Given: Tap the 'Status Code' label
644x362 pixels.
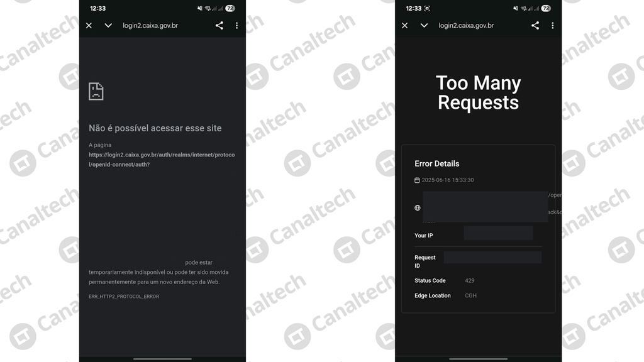Looking at the screenshot, I should 430,281.
